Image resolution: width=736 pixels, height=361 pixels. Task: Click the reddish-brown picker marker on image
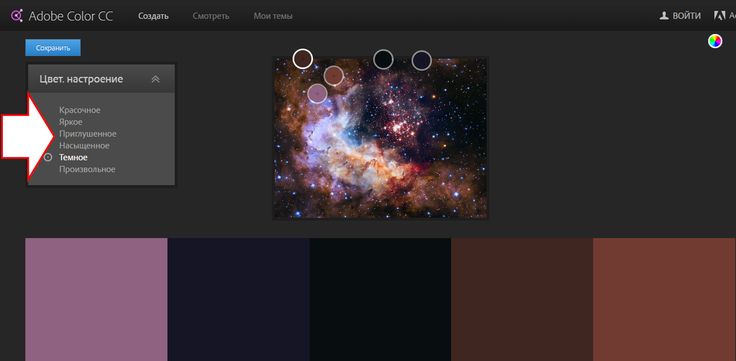point(334,76)
